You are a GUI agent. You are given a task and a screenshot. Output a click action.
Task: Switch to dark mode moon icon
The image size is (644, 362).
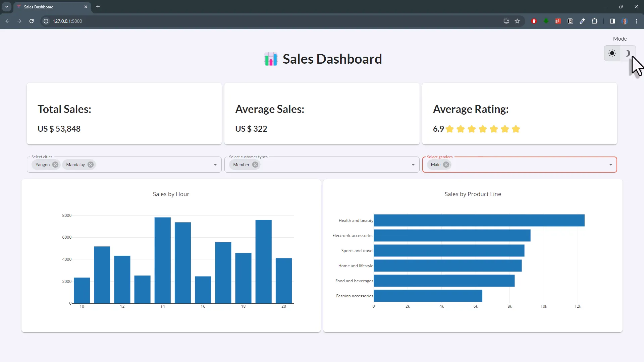pyautogui.click(x=628, y=53)
